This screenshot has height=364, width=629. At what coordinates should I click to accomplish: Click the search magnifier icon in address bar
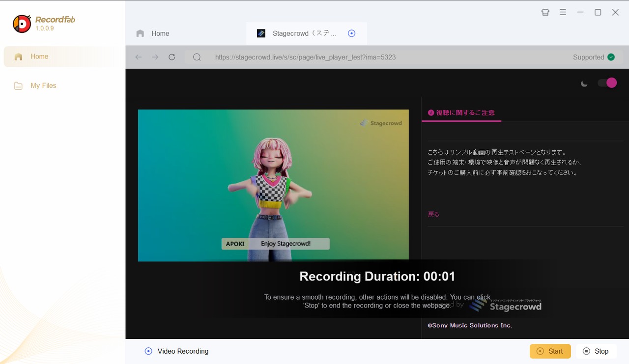[x=197, y=57]
